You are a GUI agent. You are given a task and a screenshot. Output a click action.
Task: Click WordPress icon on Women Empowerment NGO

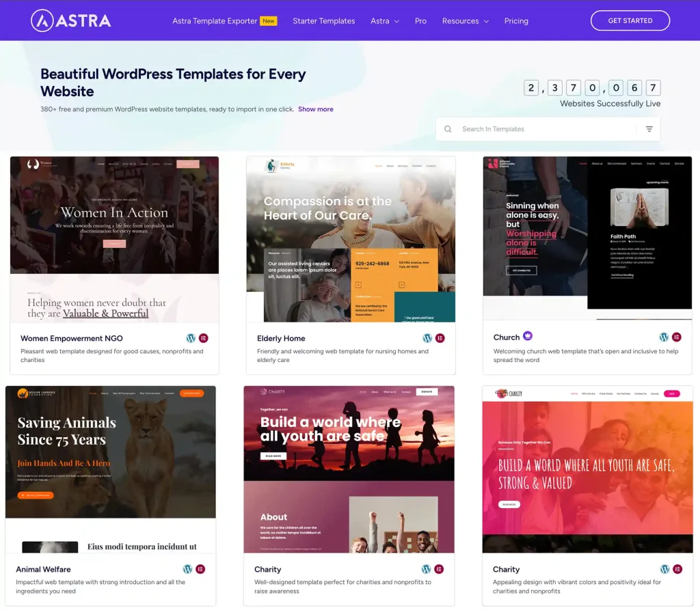click(x=191, y=338)
